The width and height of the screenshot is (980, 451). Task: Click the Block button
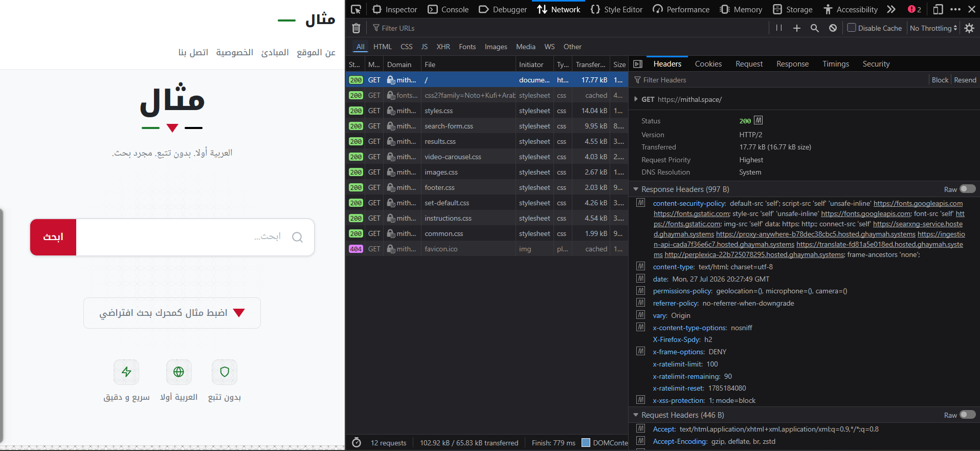(x=940, y=80)
